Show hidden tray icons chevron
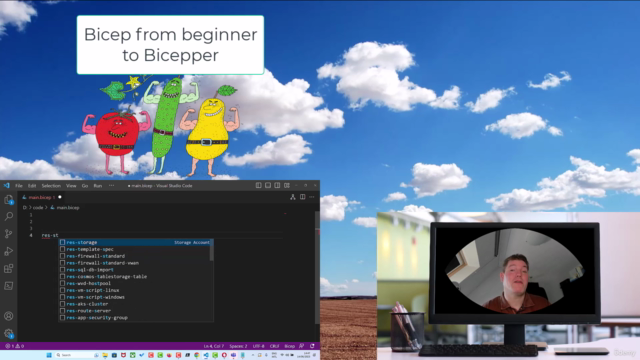This screenshot has width=640, height=360. coord(253,355)
